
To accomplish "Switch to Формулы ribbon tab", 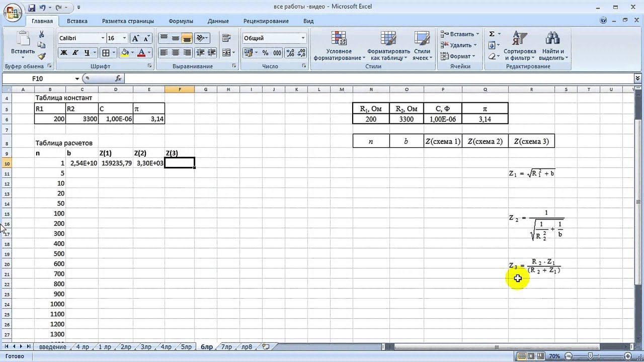I will [181, 21].
